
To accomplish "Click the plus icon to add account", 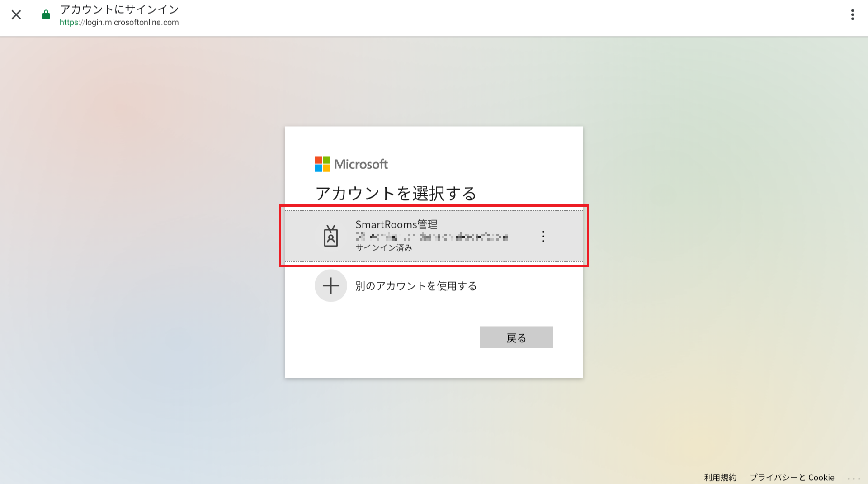I will tap(331, 286).
